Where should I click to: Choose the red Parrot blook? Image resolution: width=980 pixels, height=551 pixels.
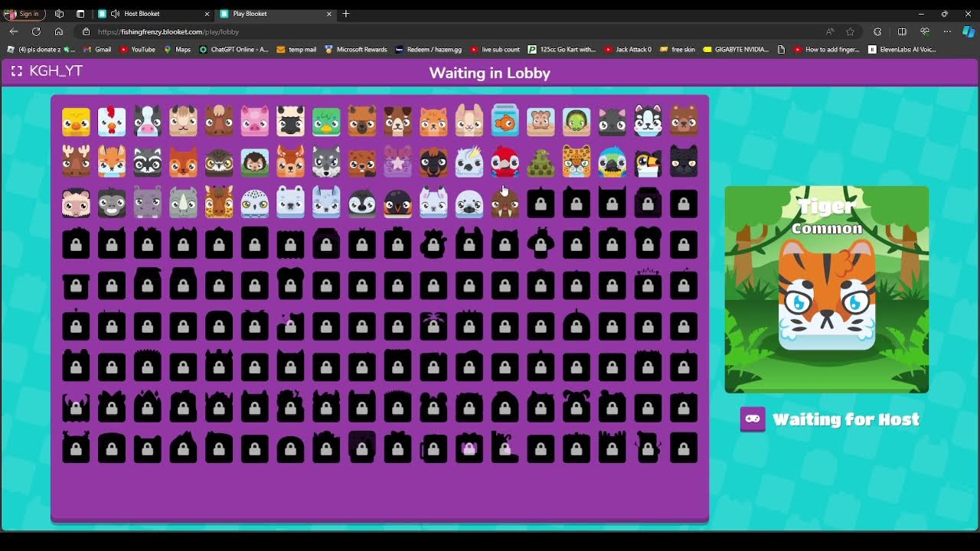click(x=505, y=162)
